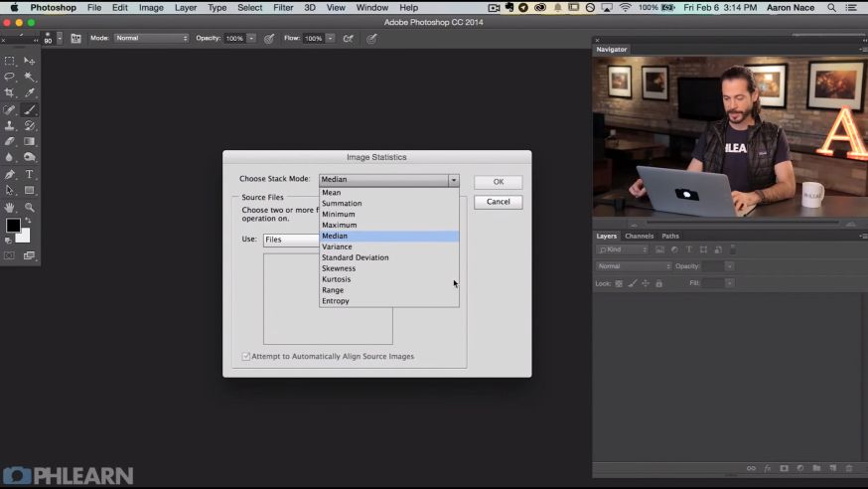
Task: Choose the Zoom tool
Action: click(x=30, y=208)
